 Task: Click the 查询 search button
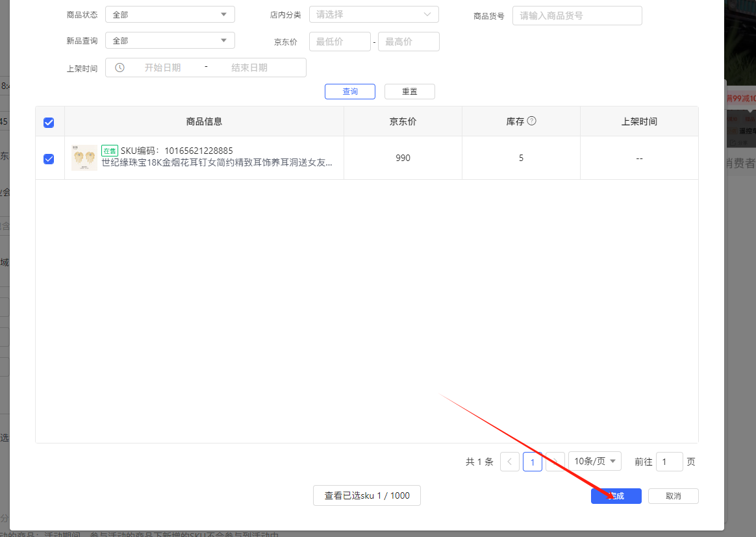point(349,92)
